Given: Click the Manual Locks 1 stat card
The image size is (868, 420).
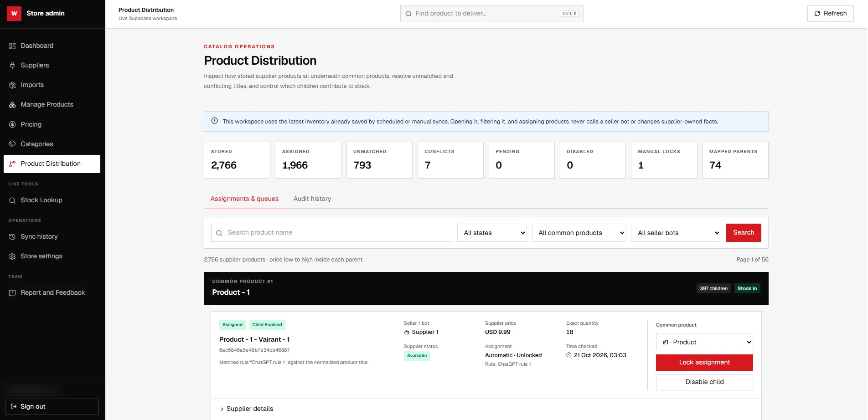Looking at the screenshot, I should [664, 160].
